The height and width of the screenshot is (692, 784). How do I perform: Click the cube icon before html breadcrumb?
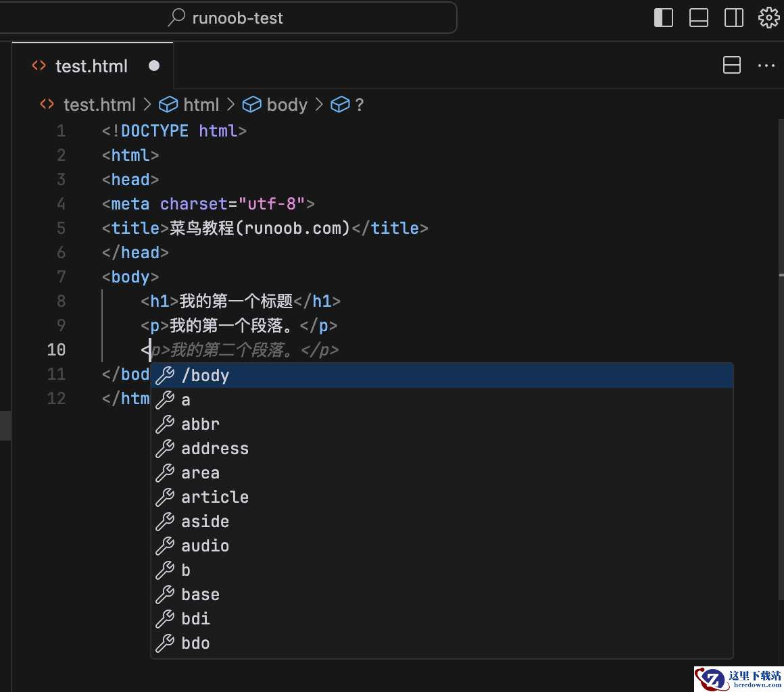click(168, 105)
